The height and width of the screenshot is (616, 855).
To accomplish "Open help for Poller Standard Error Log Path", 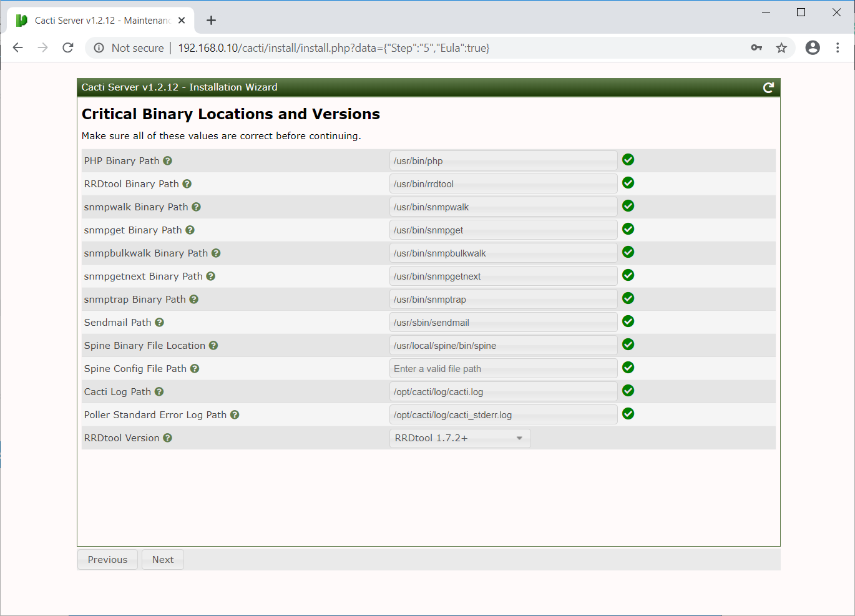I will point(235,415).
